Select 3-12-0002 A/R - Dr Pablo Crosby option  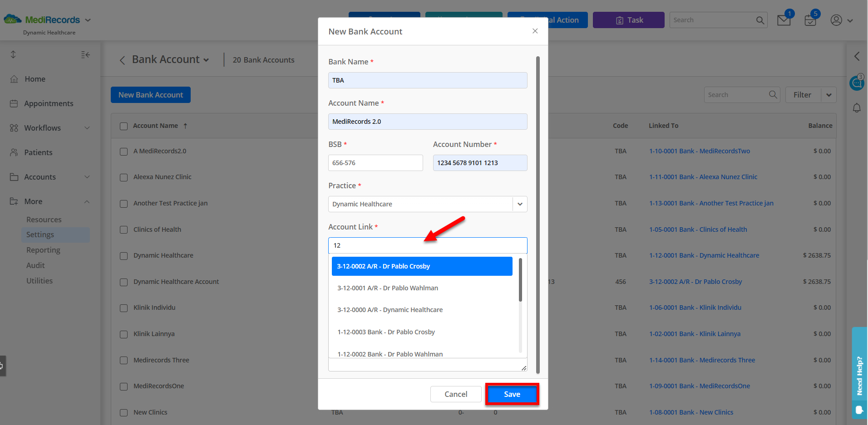[422, 266]
